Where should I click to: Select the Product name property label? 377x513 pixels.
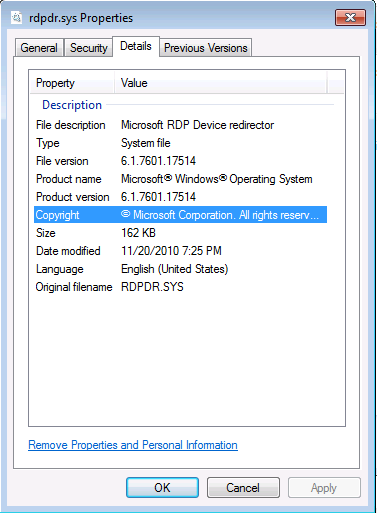(68, 179)
